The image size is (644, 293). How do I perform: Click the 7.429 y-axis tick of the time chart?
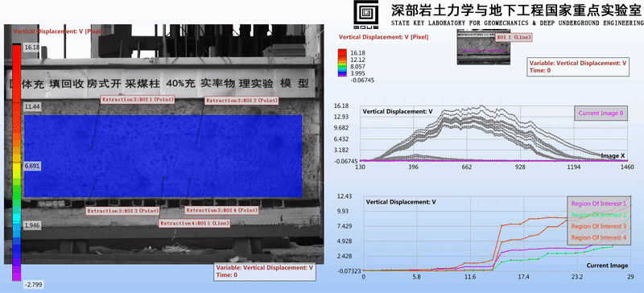point(345,226)
